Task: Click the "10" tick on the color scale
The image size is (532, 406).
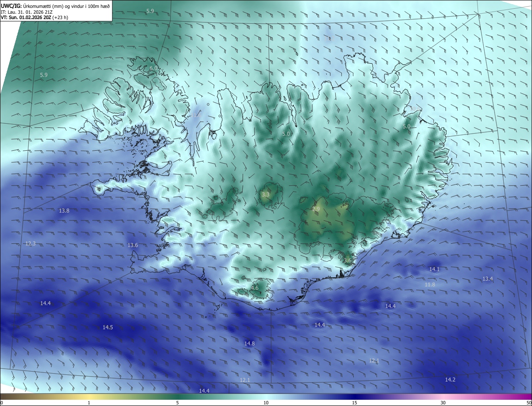Action: click(x=266, y=403)
